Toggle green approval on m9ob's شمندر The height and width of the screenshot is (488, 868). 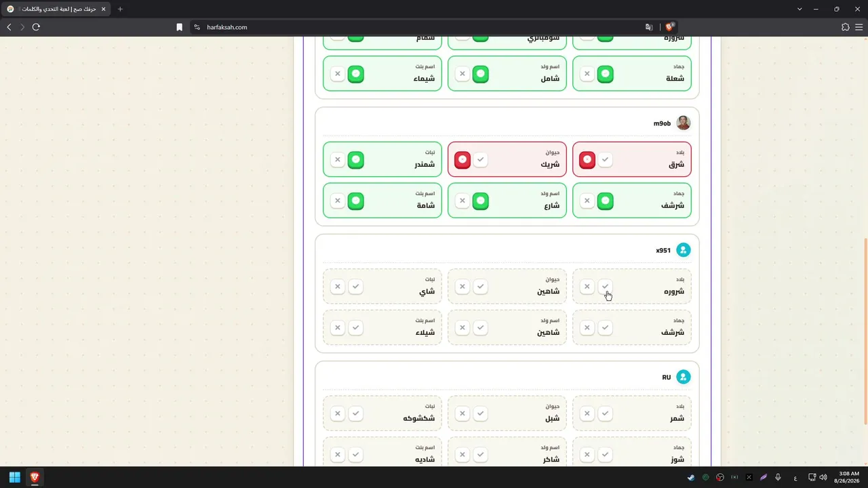pos(356,160)
